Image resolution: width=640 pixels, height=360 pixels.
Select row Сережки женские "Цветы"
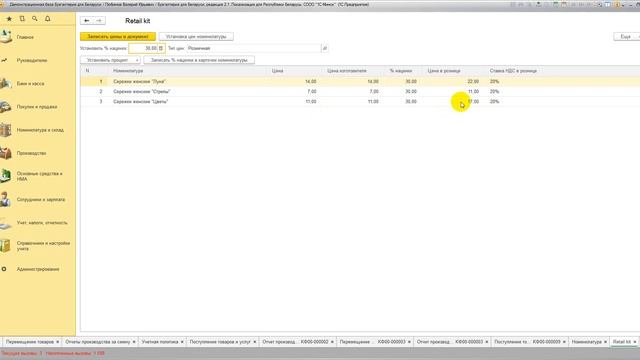click(x=360, y=102)
